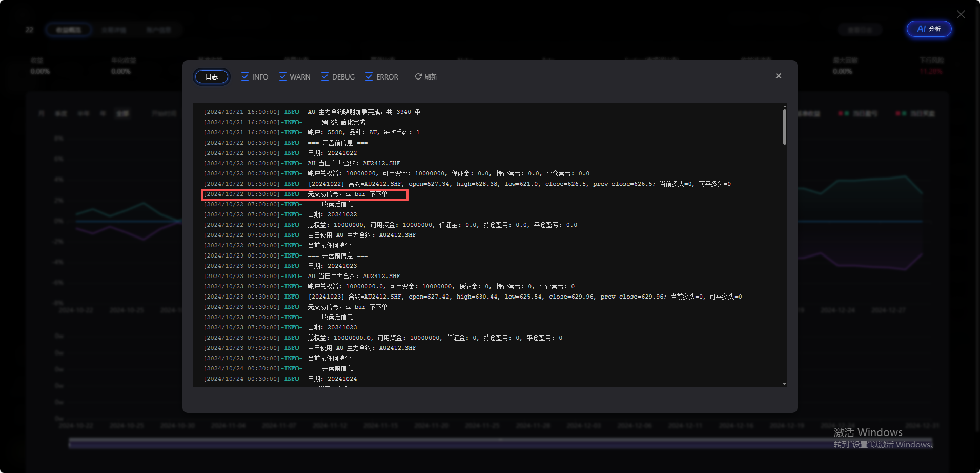The width and height of the screenshot is (980, 473).
Task: Close the log dialog with its X
Action: click(x=779, y=76)
